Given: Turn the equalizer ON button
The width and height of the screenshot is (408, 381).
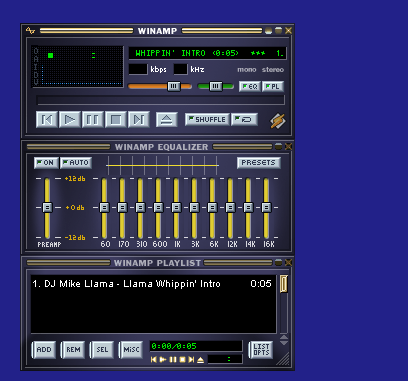Looking at the screenshot, I should [x=46, y=163].
